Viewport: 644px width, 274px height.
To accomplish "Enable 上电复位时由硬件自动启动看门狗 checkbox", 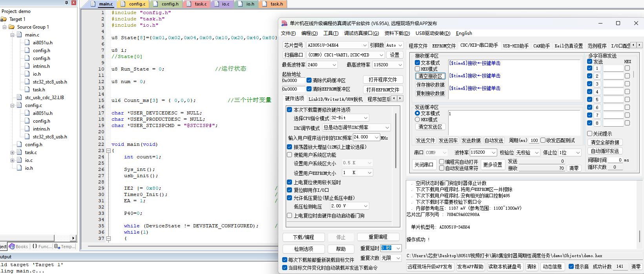I will [x=290, y=216].
